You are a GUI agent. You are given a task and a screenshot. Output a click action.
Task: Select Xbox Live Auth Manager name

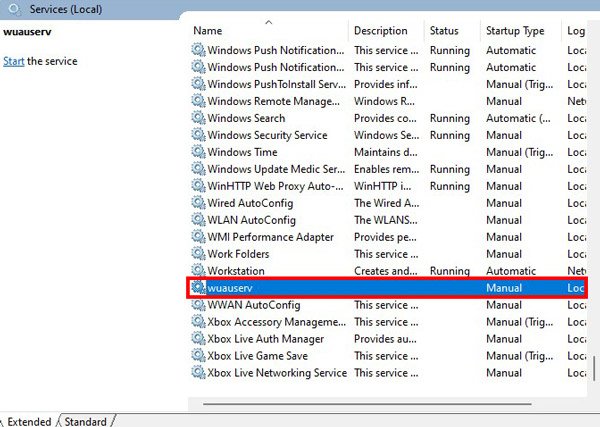point(266,339)
